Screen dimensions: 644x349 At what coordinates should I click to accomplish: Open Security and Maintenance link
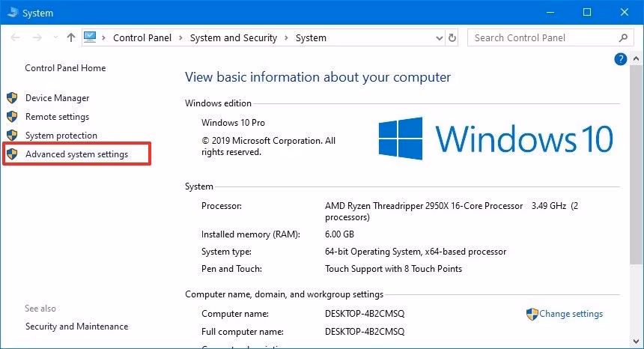pos(76,327)
